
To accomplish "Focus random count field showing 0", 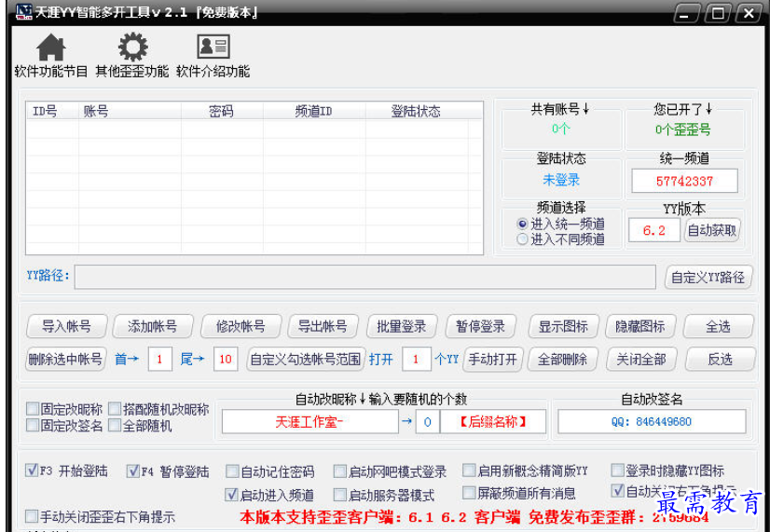I will coord(427,421).
